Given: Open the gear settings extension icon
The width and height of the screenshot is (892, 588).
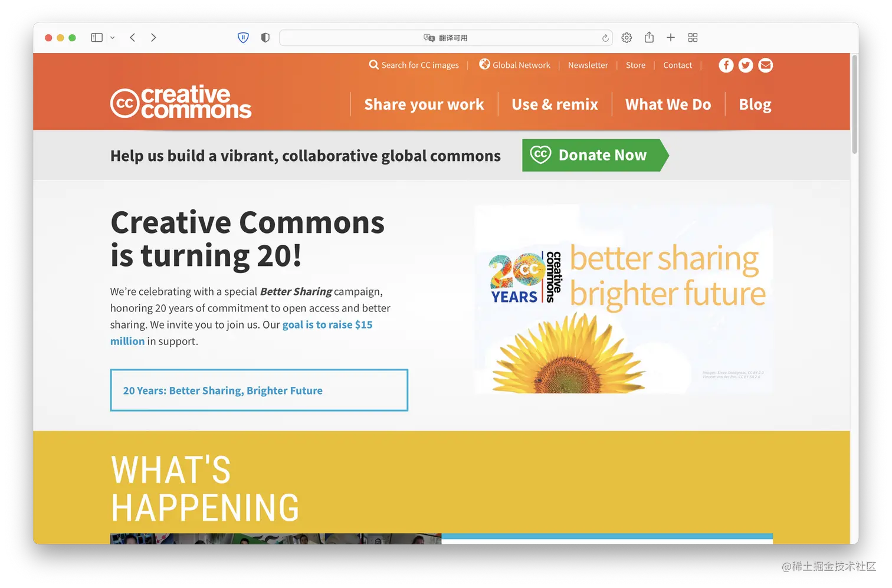Looking at the screenshot, I should [x=627, y=38].
